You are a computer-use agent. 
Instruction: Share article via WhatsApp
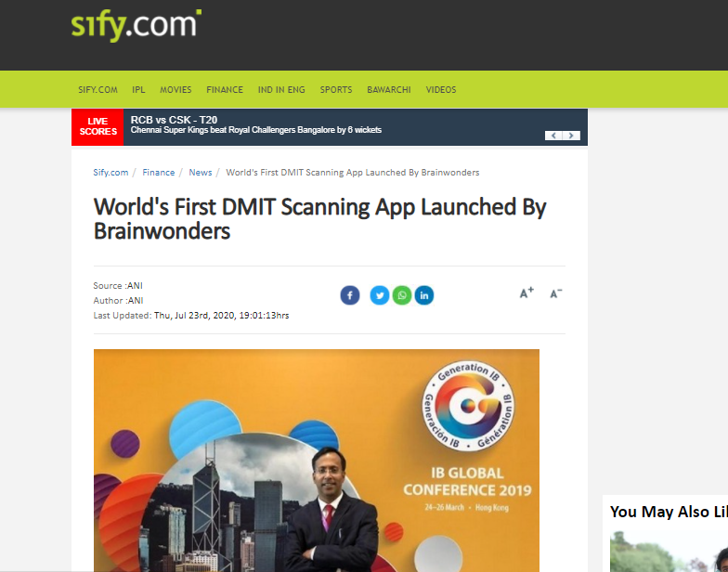(401, 295)
